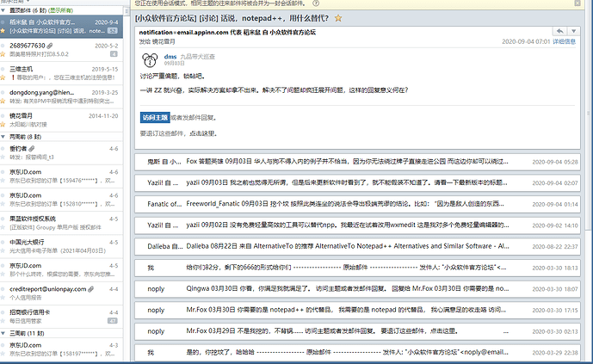Expand the Fanatic reply from 01:14
The width and height of the screenshot is (593, 364).
[x=357, y=204]
